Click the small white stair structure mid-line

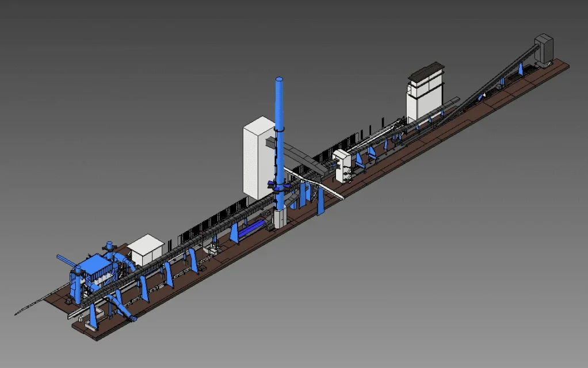pos(342,165)
